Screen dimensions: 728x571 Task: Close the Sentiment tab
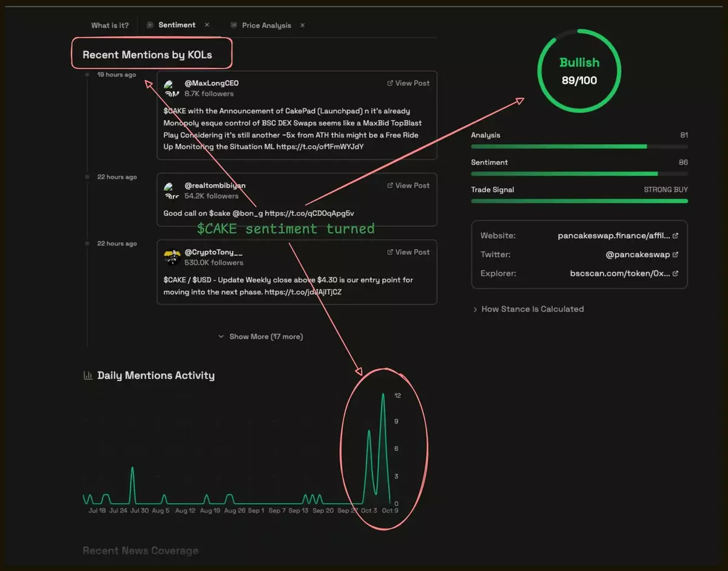pyautogui.click(x=207, y=25)
